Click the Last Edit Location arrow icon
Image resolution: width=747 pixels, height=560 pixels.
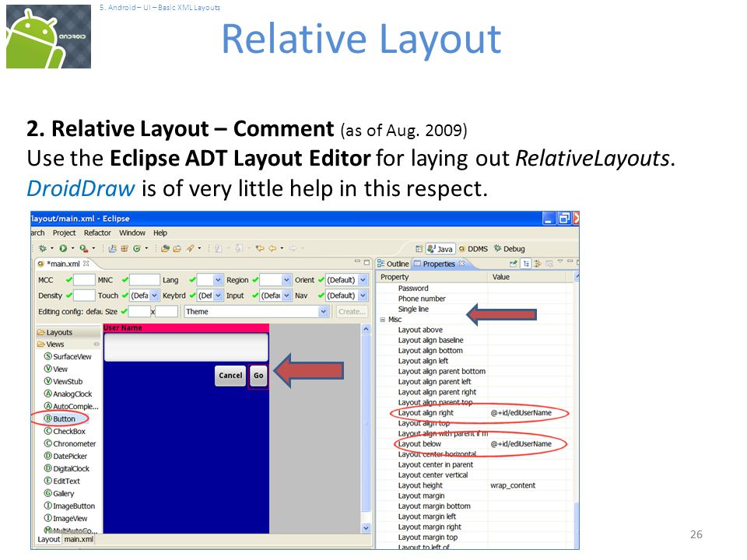(x=260, y=249)
